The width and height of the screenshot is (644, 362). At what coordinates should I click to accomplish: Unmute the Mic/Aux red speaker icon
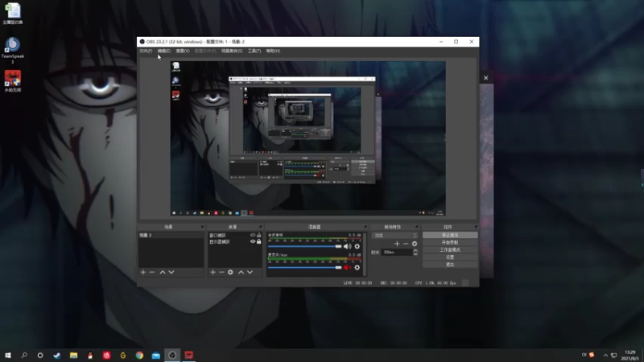point(348,268)
